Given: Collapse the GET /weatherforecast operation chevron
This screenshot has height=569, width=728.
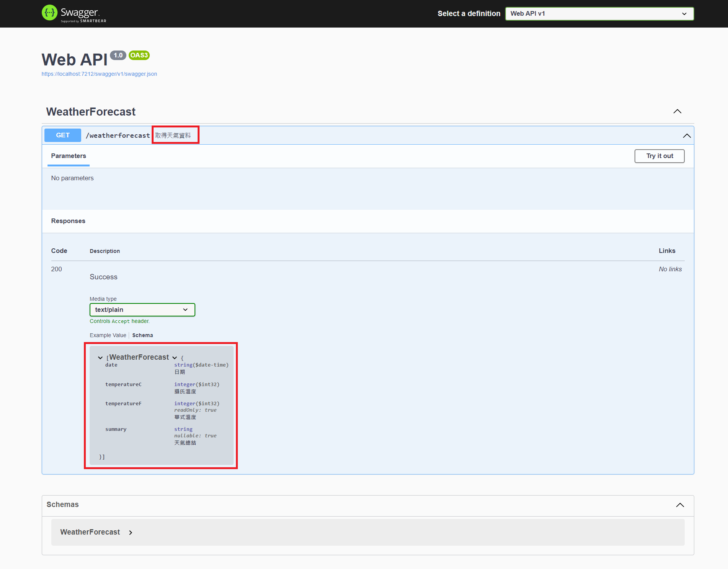Looking at the screenshot, I should [687, 135].
